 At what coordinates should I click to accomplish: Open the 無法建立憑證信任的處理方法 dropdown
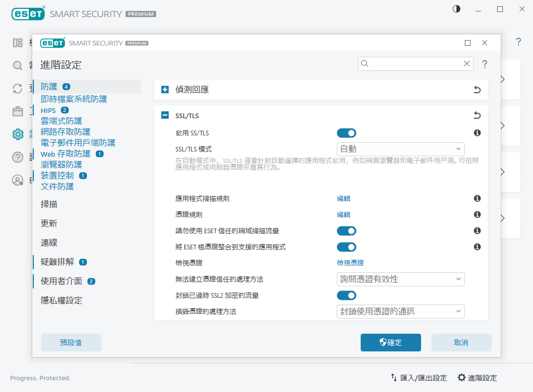[x=400, y=279]
